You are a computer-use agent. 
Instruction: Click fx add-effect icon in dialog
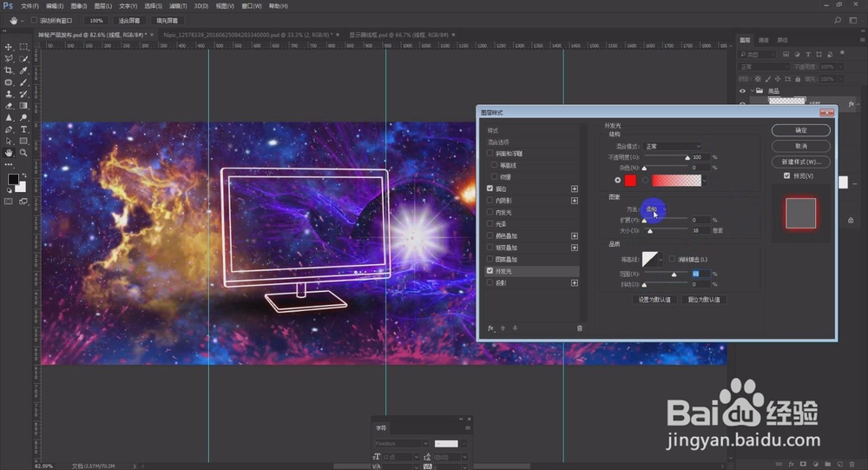pos(491,328)
